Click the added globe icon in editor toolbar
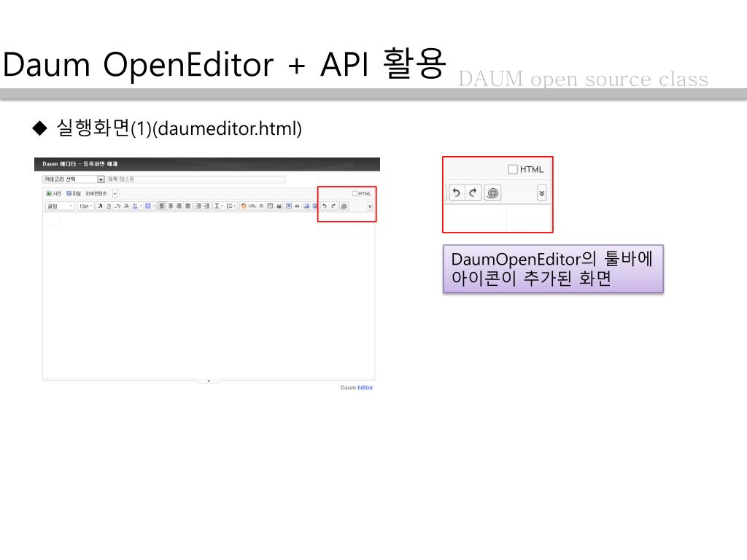The image size is (747, 560). pos(344,206)
